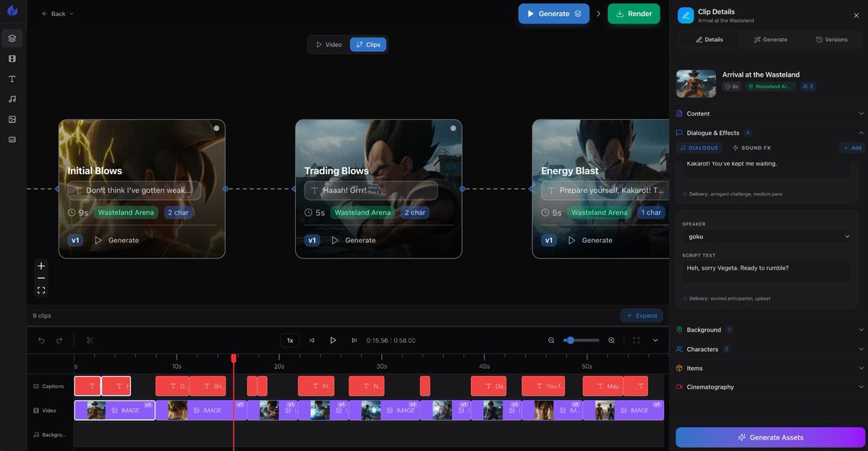The image size is (868, 451).
Task: Open the layers panel in left sidebar
Action: pyautogui.click(x=12, y=38)
